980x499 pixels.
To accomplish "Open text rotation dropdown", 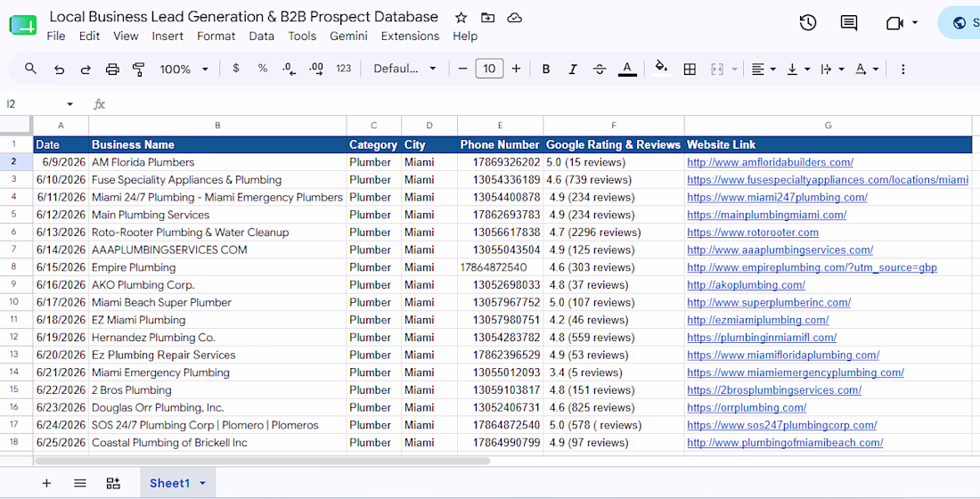I will (867, 69).
